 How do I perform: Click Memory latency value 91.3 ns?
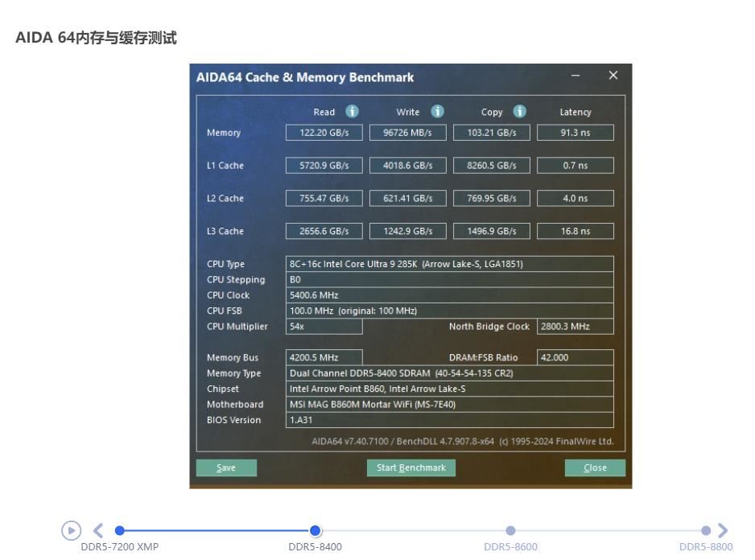576,133
